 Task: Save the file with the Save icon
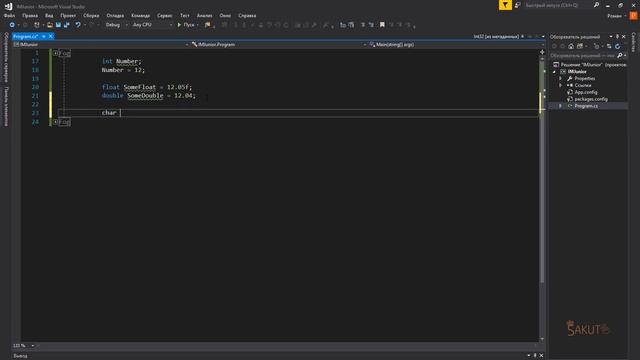coord(58,25)
